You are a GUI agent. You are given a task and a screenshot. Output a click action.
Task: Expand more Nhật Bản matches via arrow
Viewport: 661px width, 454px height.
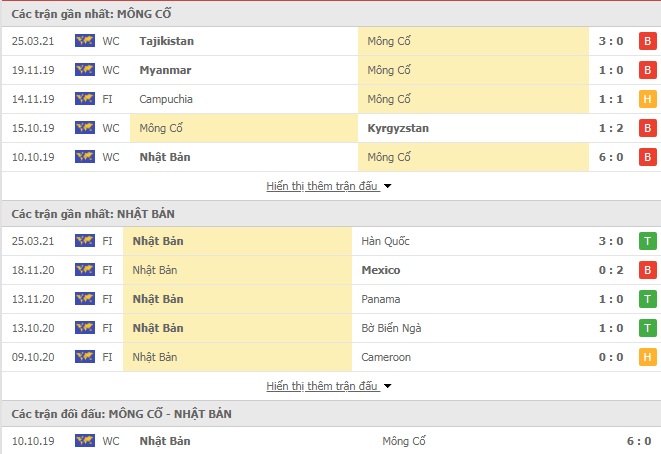pos(387,386)
